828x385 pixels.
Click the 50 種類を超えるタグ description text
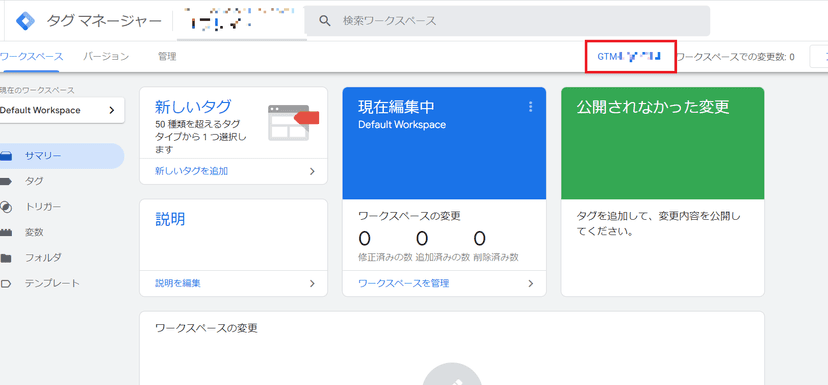tap(200, 137)
